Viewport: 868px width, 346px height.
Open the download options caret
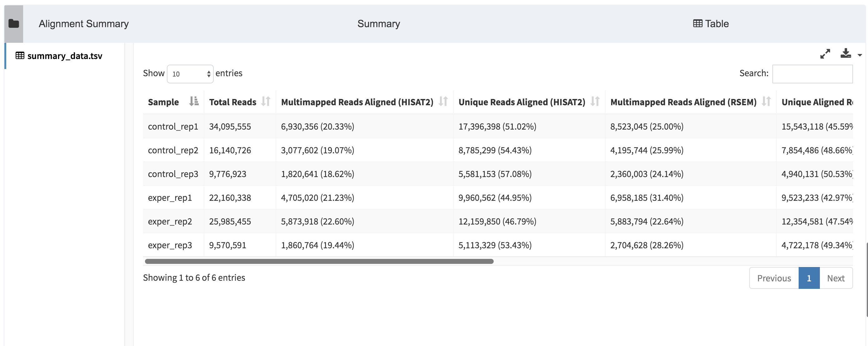(860, 55)
